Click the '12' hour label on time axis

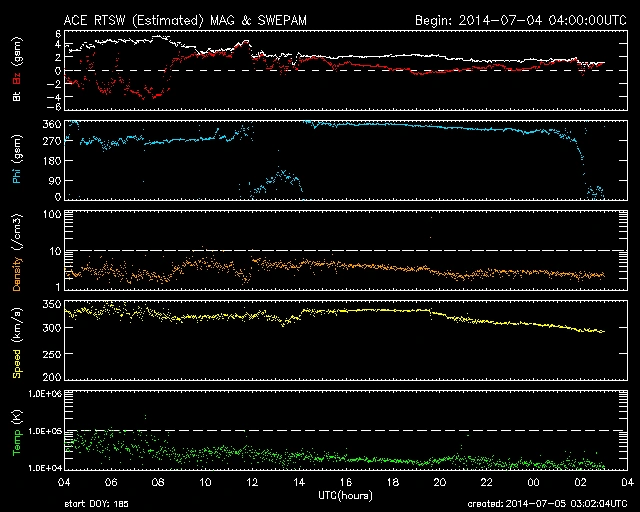pyautogui.click(x=252, y=482)
